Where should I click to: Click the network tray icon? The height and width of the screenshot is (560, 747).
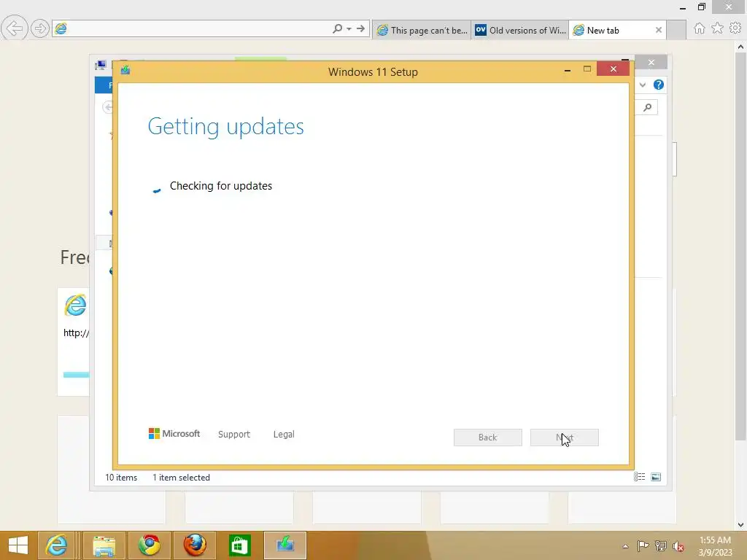pos(661,545)
